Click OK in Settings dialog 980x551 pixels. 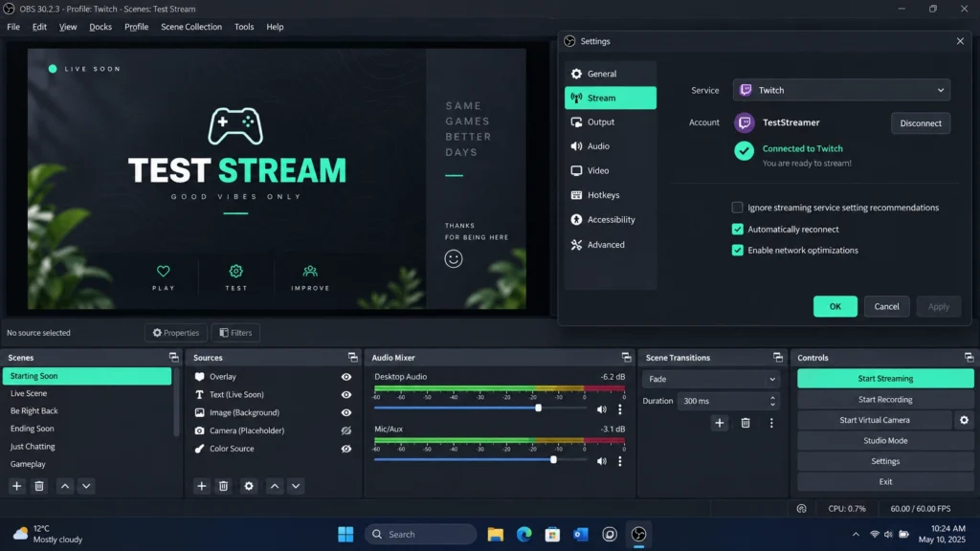click(835, 306)
